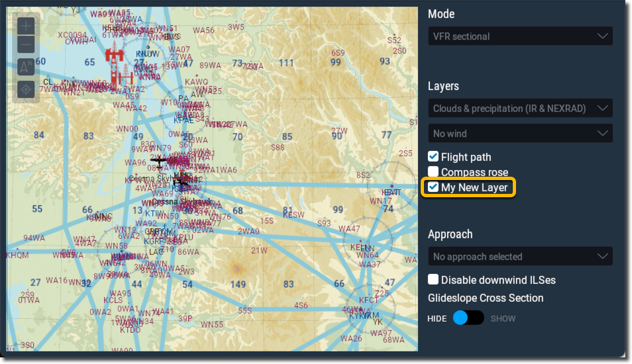Click the KFCT airport label on map
632x364 pixels.
[x=368, y=300]
